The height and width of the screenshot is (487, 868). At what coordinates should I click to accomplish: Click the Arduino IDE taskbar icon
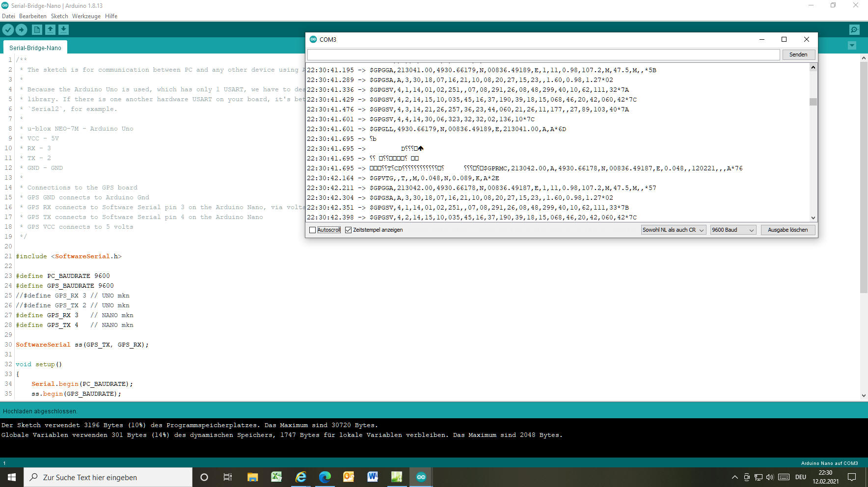[421, 477]
